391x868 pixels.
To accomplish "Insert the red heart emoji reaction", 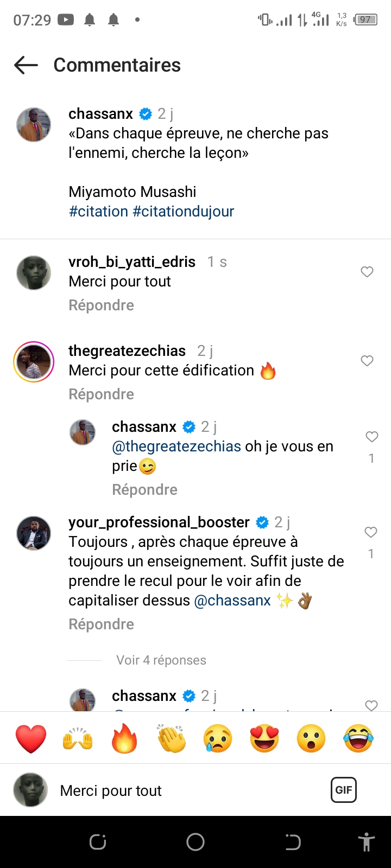I will 31,738.
